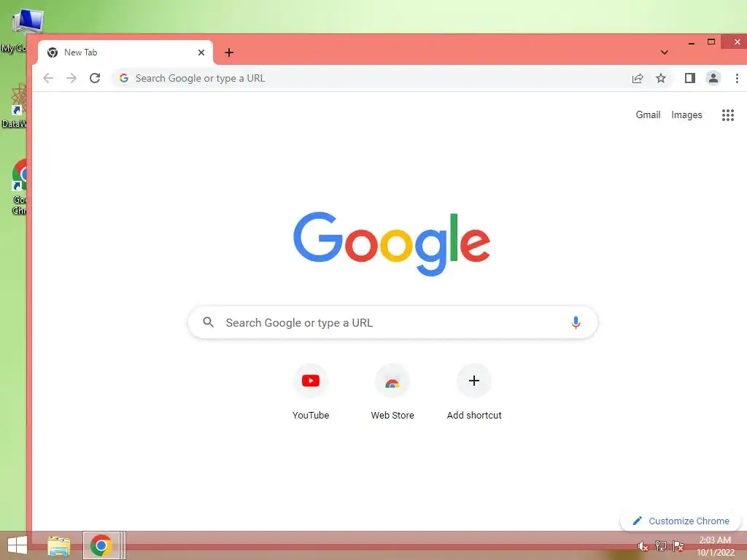Minimize the Chrome window
747x560 pixels.
pos(692,42)
